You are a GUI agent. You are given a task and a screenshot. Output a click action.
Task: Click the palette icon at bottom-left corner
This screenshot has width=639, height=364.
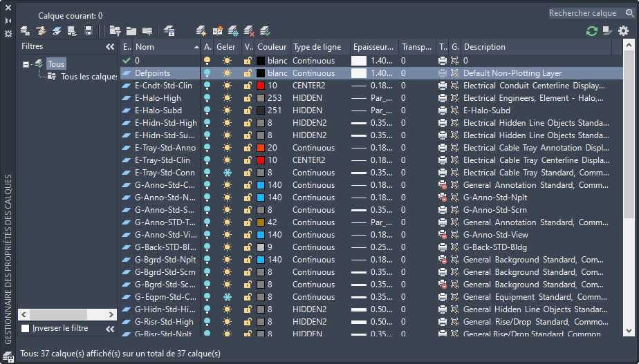tap(8, 356)
